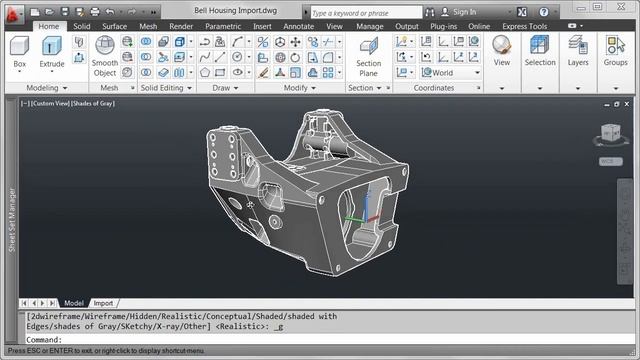The width and height of the screenshot is (640, 360).
Task: Pick the Line draw tool
Action: pyautogui.click(x=220, y=57)
